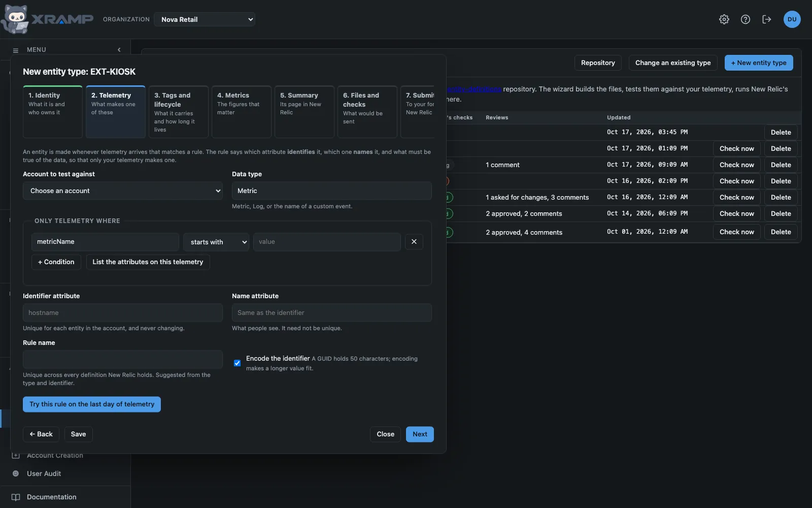
Task: Click the Documentation book icon
Action: (x=16, y=497)
